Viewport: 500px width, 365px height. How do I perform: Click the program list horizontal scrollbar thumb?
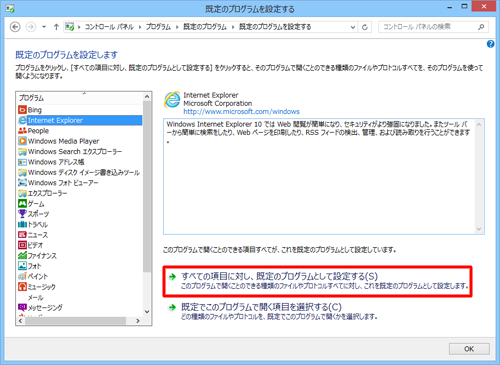75,321
